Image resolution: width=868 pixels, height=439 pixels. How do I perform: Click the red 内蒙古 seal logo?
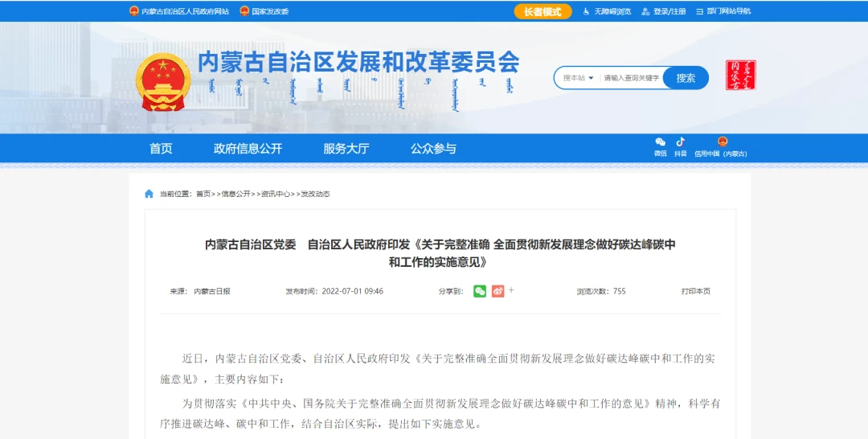pos(740,76)
